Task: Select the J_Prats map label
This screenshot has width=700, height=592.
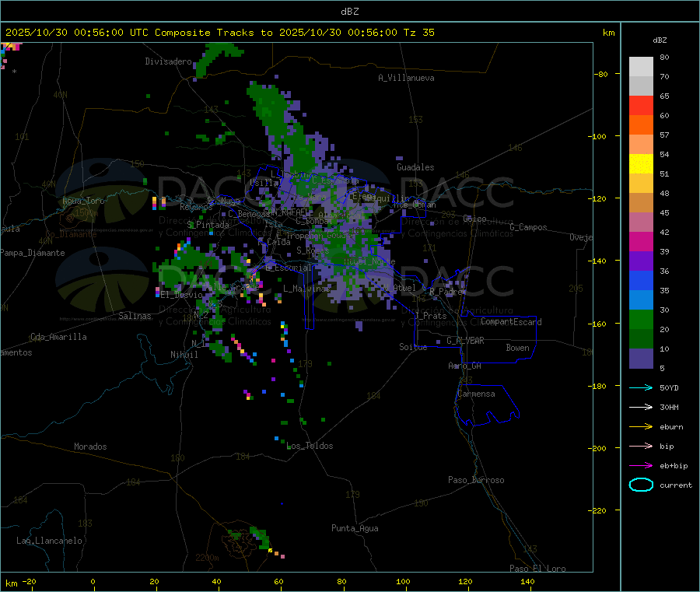Action: coord(430,316)
